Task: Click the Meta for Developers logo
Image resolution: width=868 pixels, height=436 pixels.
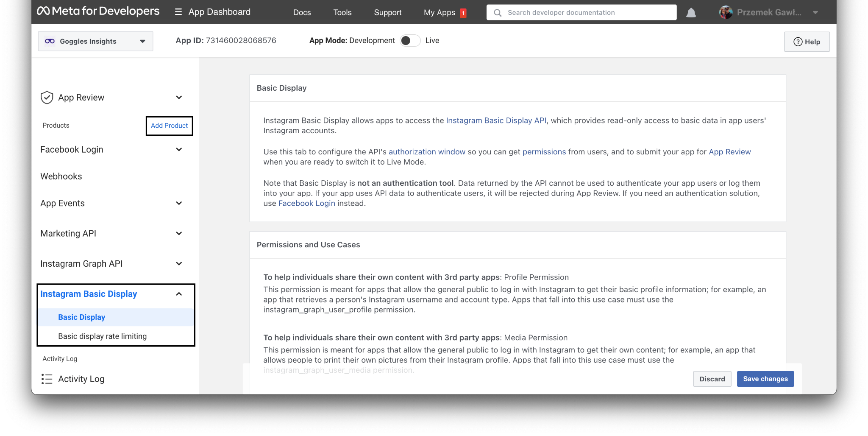Action: 98,11
